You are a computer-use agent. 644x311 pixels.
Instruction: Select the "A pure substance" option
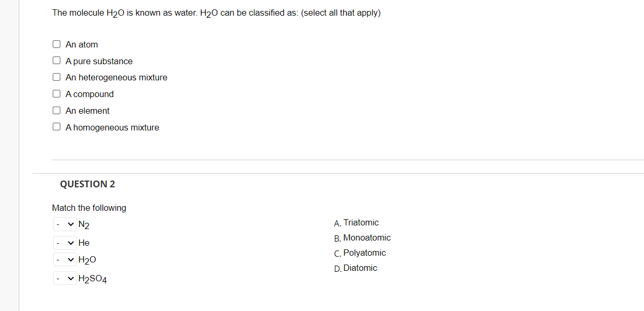coord(56,60)
